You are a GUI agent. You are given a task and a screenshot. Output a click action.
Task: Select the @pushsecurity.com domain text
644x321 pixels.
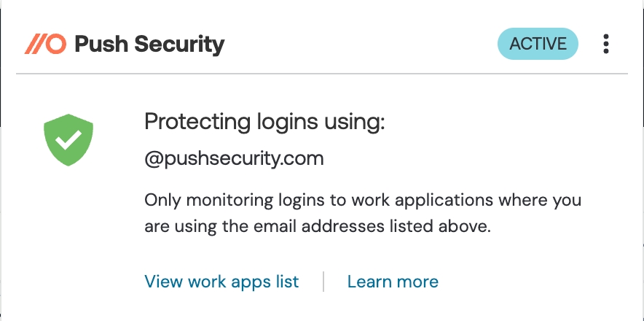234,159
